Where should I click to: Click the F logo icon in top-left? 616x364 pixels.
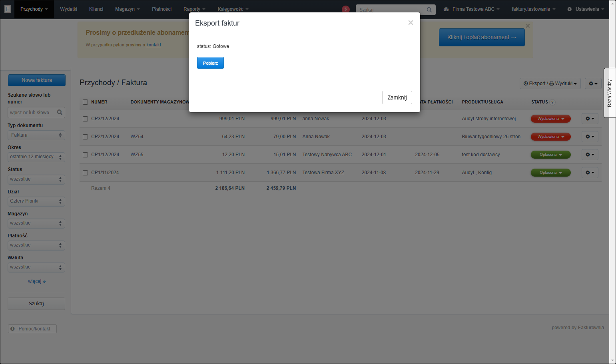pos(7,9)
